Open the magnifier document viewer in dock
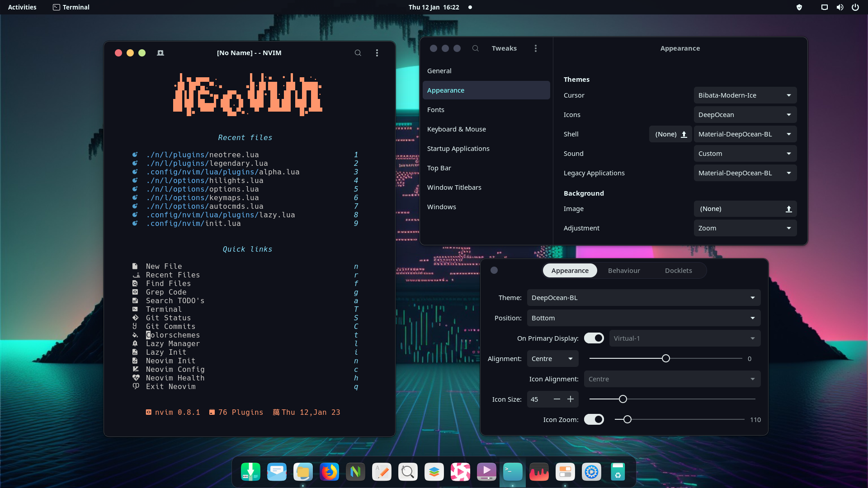 [408, 472]
